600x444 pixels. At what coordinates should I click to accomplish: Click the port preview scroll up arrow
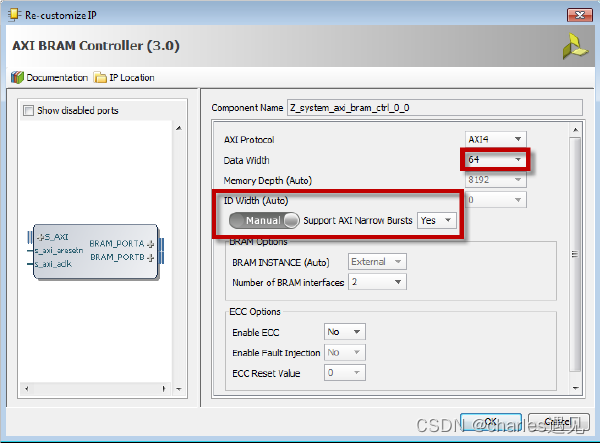(x=179, y=128)
